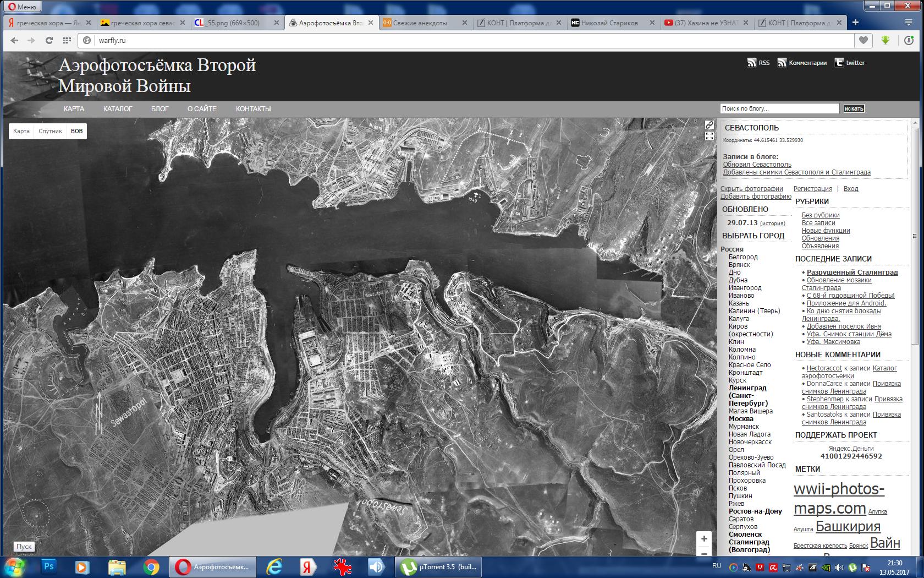Click the wwii-photos-maps.com tag
The height and width of the screenshot is (578, 924).
[839, 498]
